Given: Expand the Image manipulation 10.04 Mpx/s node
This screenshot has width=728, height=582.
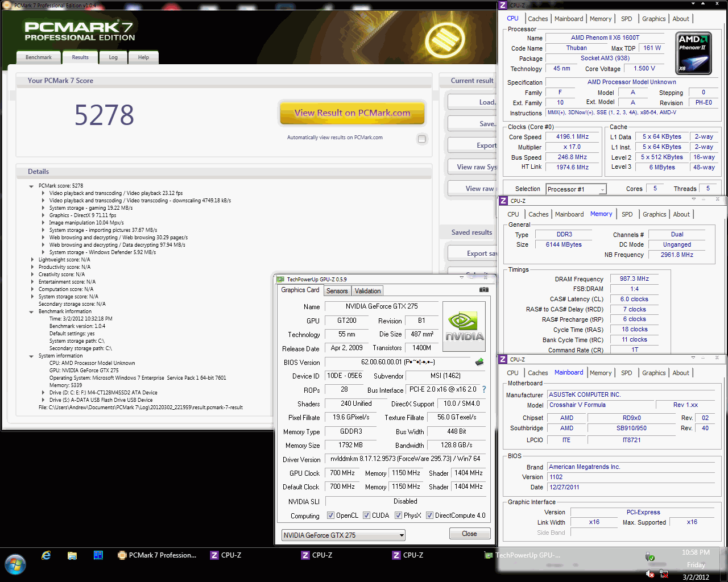Looking at the screenshot, I should [x=43, y=223].
